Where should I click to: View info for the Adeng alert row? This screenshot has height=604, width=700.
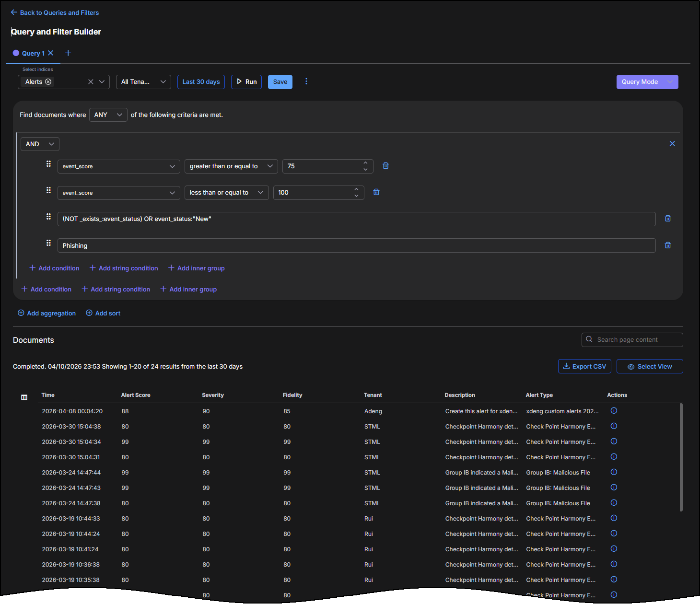[614, 410]
